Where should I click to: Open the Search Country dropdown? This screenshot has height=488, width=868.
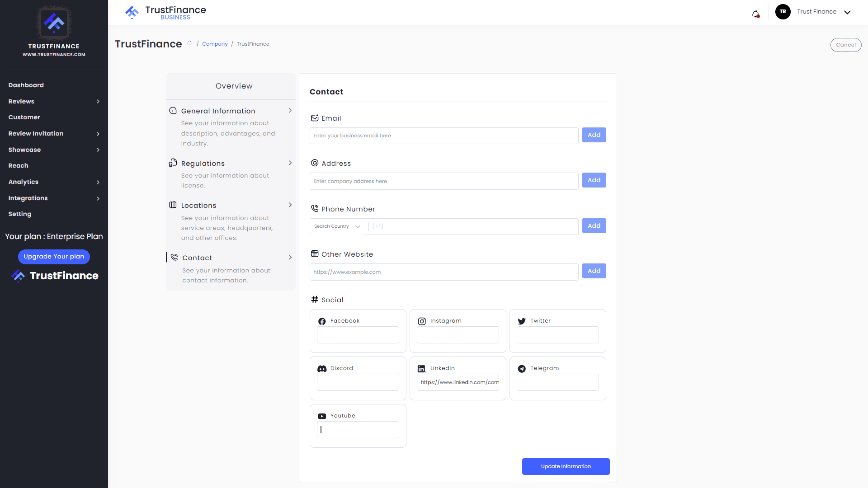337,226
